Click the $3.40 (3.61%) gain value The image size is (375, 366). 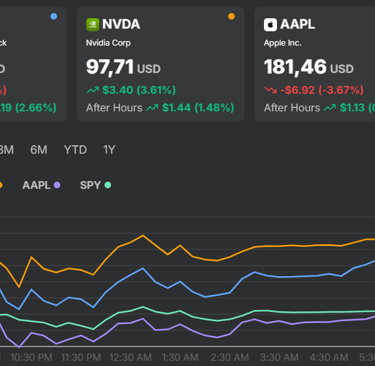coord(139,90)
